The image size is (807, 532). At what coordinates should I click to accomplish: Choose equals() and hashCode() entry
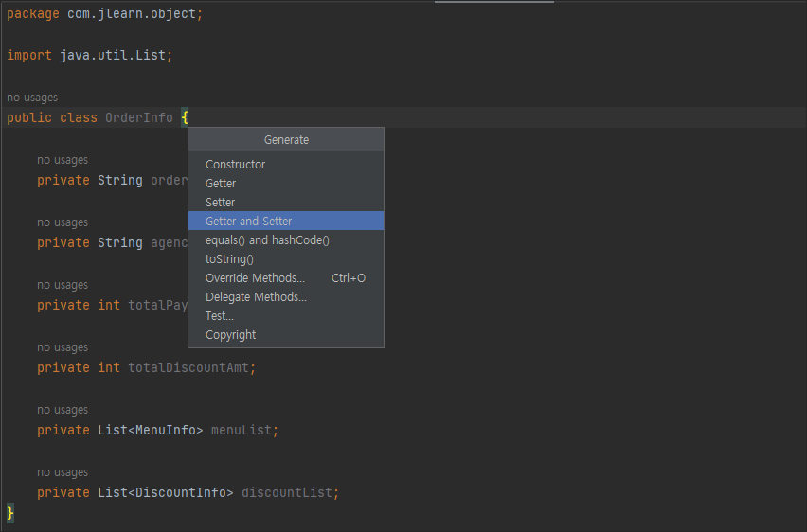coord(286,239)
